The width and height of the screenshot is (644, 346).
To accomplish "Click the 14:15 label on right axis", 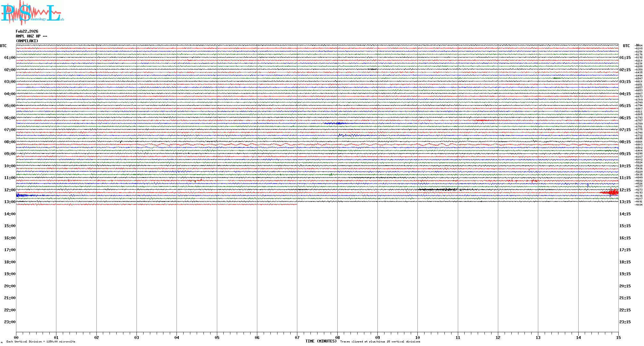I will pyautogui.click(x=625, y=214).
